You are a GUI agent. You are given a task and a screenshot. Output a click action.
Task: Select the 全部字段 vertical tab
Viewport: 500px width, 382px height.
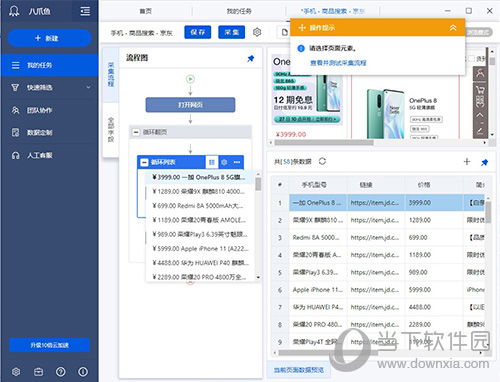[111, 129]
